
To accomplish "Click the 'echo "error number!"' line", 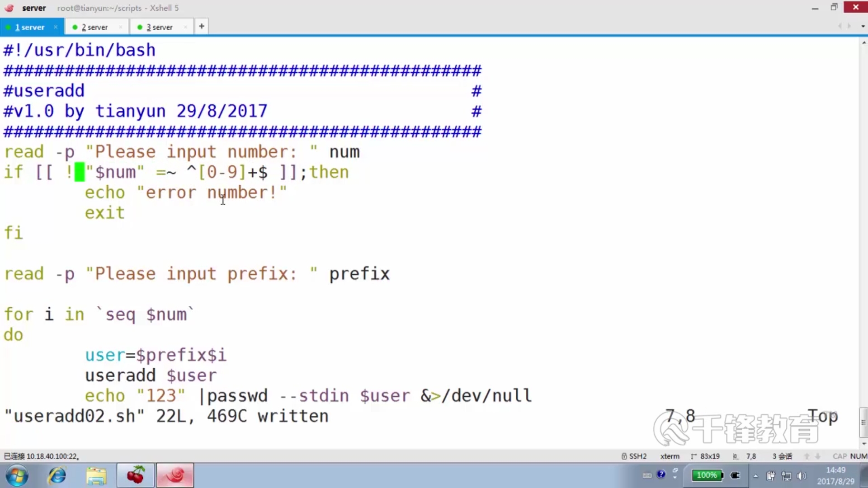I will click(186, 193).
